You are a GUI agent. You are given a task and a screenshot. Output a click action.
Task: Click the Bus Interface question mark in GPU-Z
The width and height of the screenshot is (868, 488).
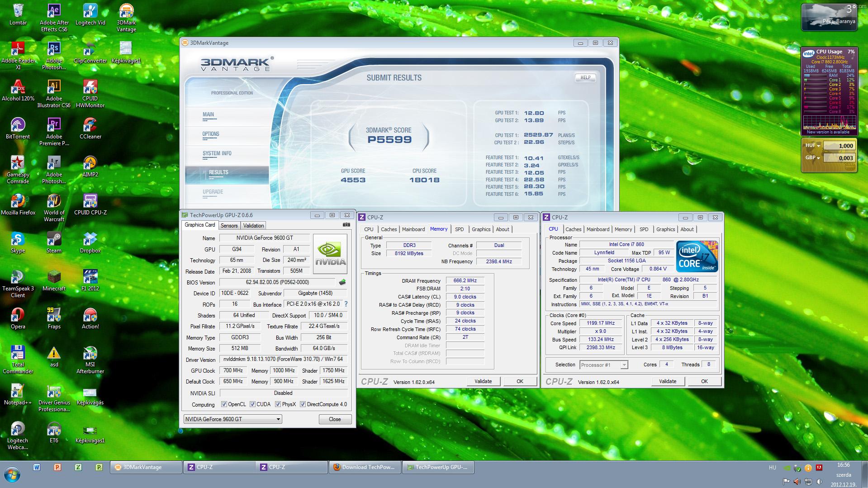pyautogui.click(x=346, y=304)
